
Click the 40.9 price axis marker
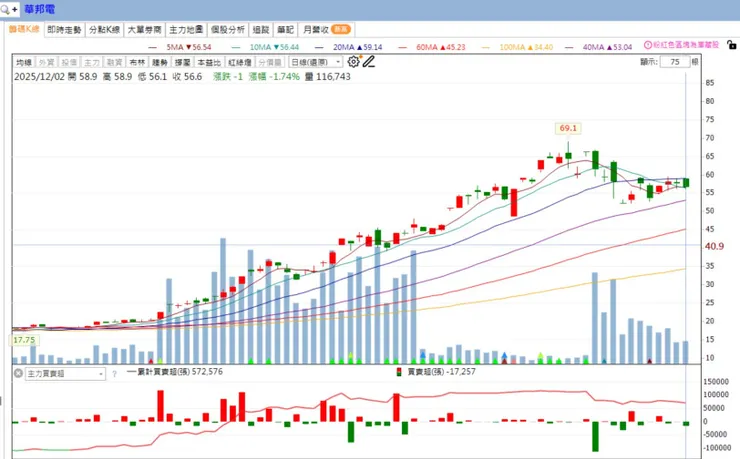714,246
